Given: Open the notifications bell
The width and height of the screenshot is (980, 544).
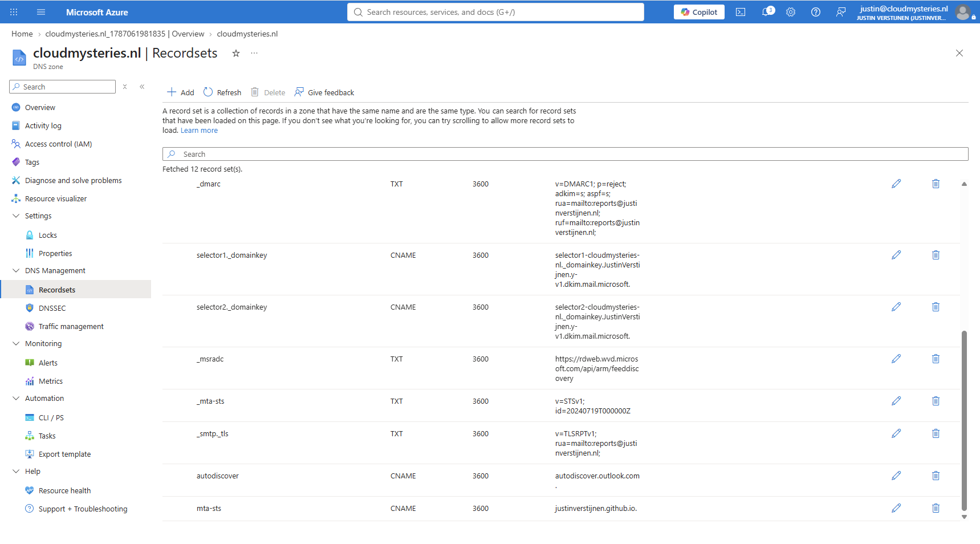Looking at the screenshot, I should click(x=767, y=12).
